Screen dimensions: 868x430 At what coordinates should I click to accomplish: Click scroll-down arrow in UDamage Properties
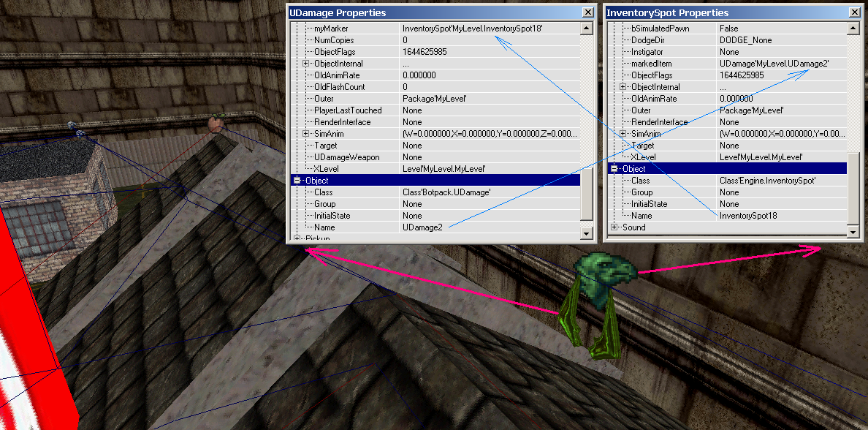[x=587, y=233]
